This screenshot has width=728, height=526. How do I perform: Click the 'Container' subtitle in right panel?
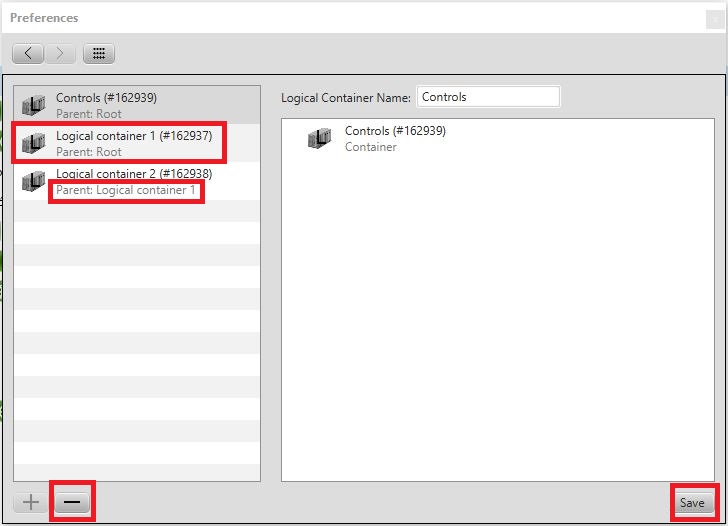pos(371,147)
